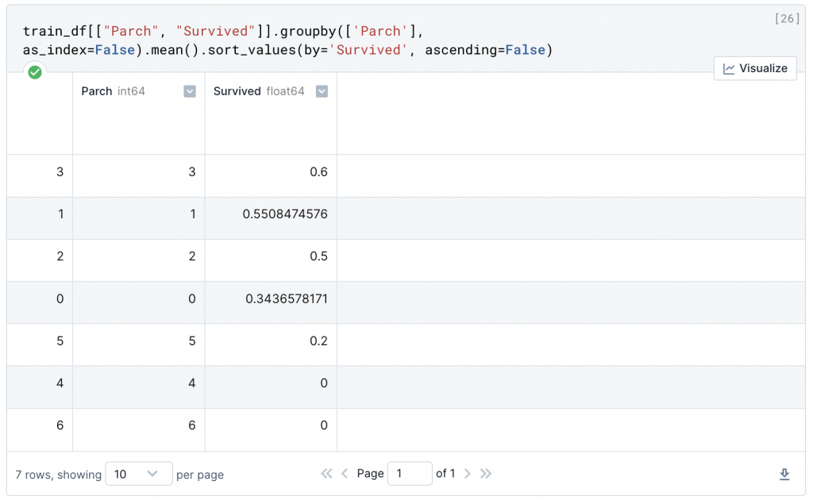
Task: Click the Survived column header
Action: click(237, 91)
